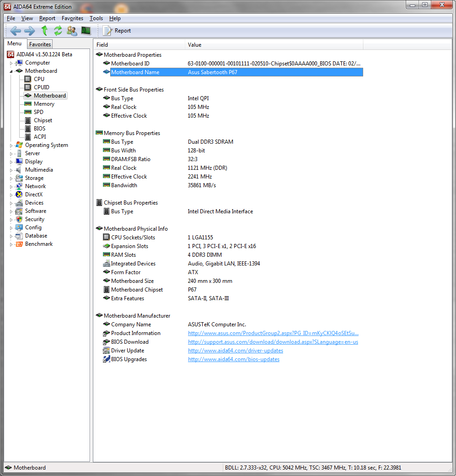Open the monitor diagnostics toolbar icon
The width and height of the screenshot is (456, 476).
coord(86,31)
